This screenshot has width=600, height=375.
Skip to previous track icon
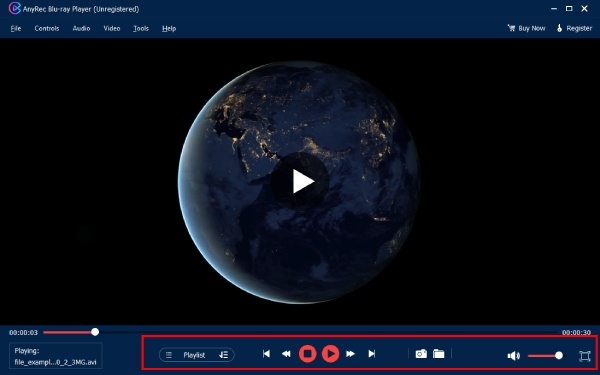266,354
